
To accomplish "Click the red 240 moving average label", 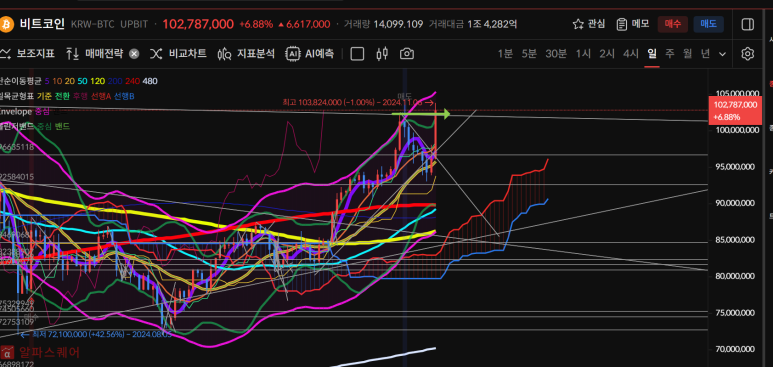I will [x=132, y=81].
